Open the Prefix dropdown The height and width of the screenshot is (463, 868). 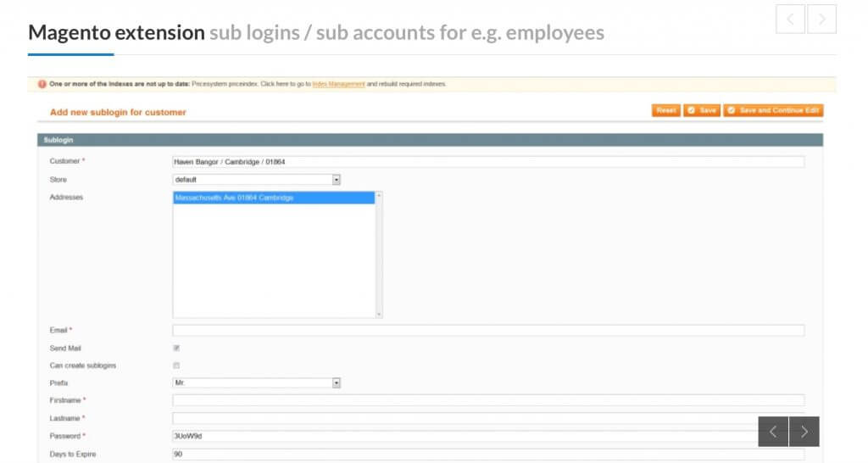(256, 382)
